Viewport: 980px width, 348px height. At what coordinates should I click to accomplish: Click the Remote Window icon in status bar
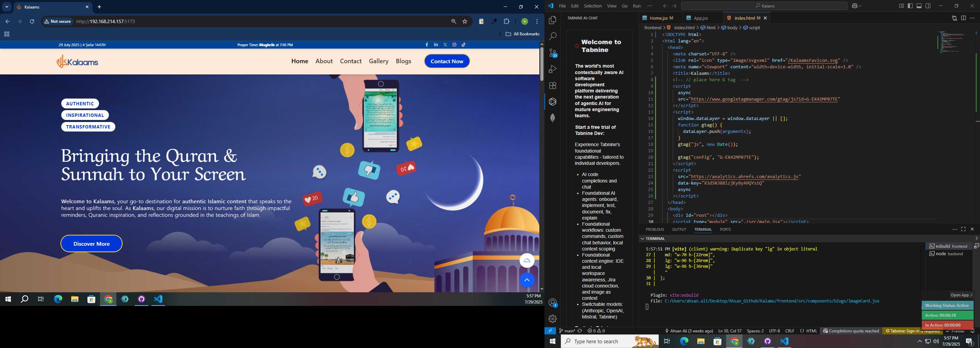[x=550, y=331]
